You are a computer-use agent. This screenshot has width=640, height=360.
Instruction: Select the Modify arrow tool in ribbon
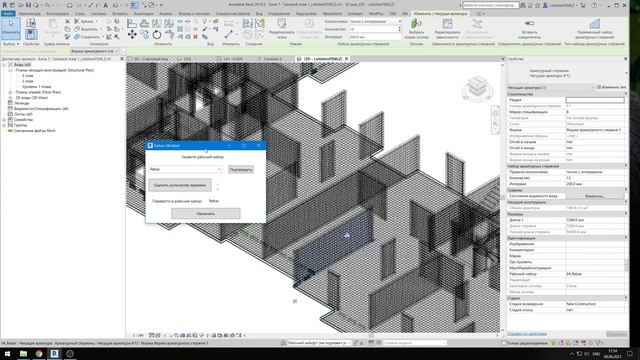click(x=11, y=28)
